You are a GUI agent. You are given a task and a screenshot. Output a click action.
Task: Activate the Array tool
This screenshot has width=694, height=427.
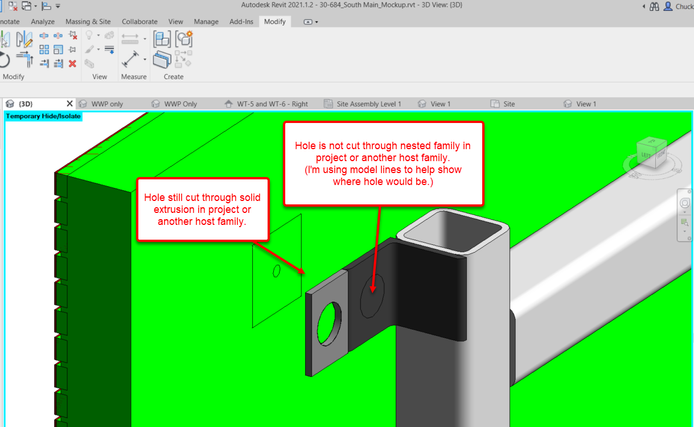point(44,50)
